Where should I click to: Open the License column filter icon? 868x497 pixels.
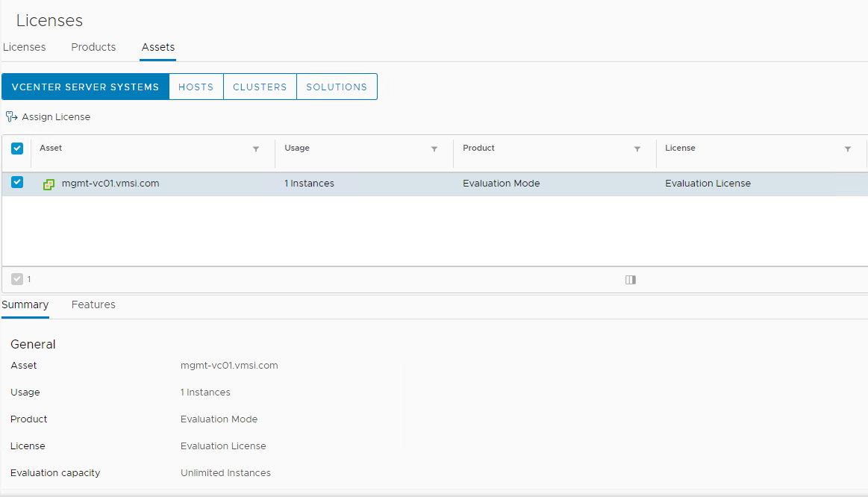848,149
